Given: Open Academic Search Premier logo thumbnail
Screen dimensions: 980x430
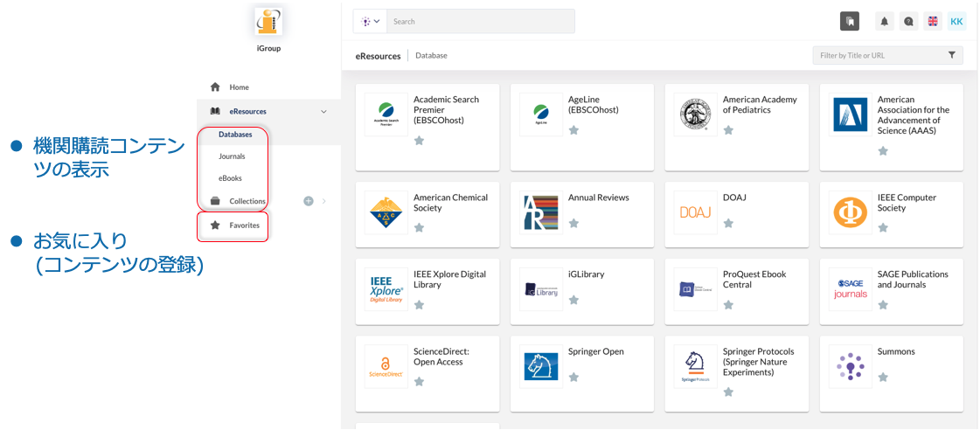Looking at the screenshot, I should 386,114.
